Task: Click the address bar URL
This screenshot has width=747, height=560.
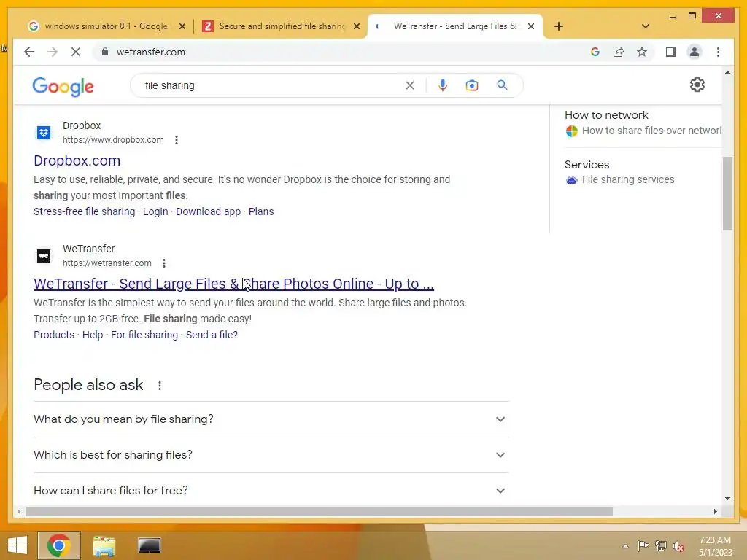Action: pyautogui.click(x=150, y=52)
